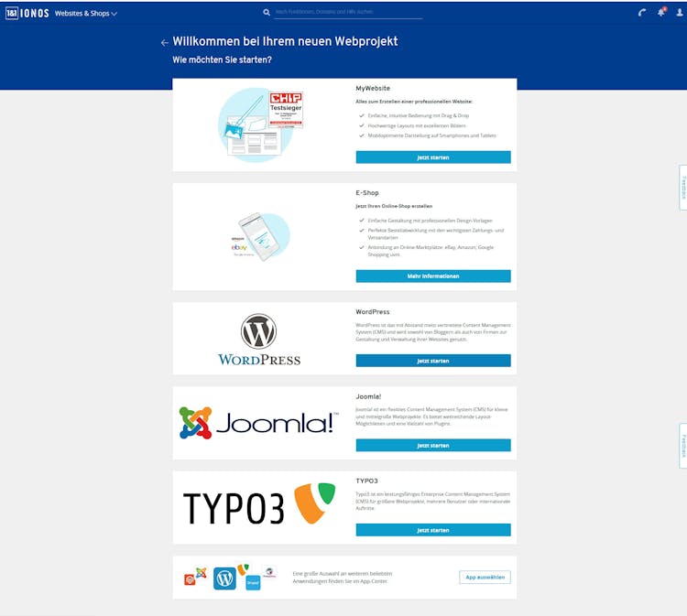The height and width of the screenshot is (616, 687).
Task: Click the heading Willkommen bei Ihrem neuen Webprojekt
Action: (x=285, y=41)
